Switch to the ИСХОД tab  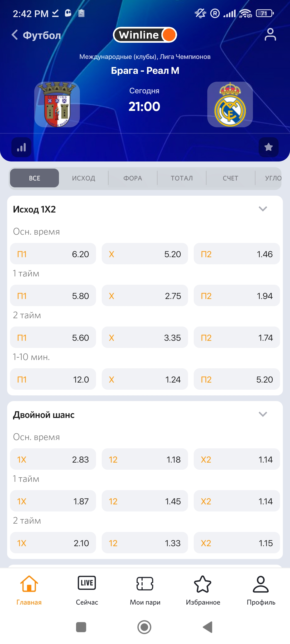[x=84, y=178]
